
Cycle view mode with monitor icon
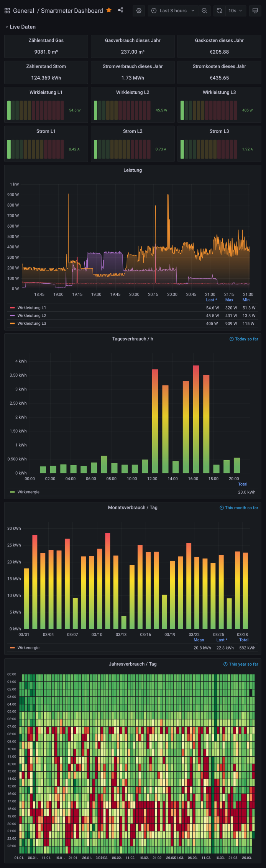pos(255,11)
